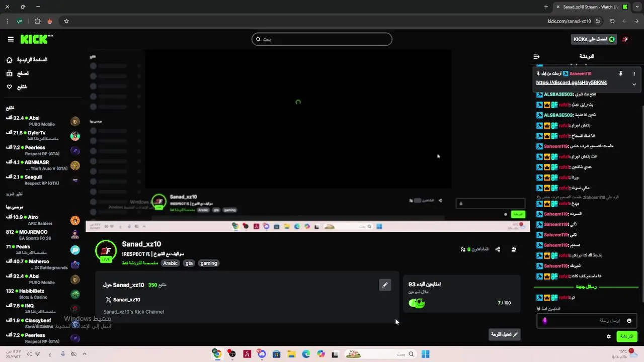Open the Windows Start button
Image resolution: width=644 pixels, height=362 pixels.
click(x=425, y=354)
